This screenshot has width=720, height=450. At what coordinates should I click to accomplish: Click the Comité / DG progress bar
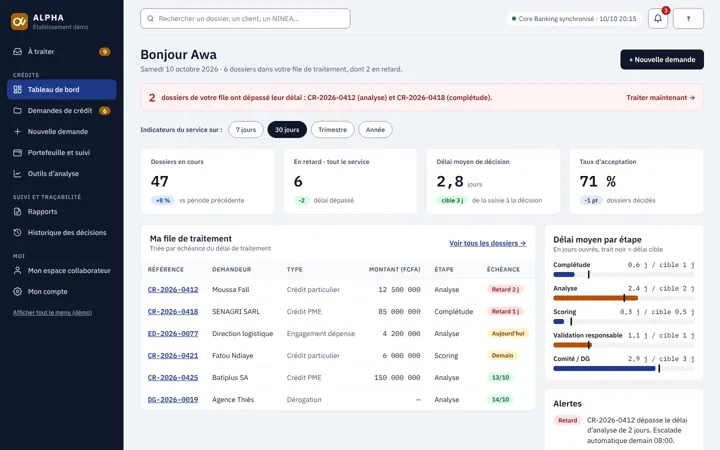click(624, 368)
